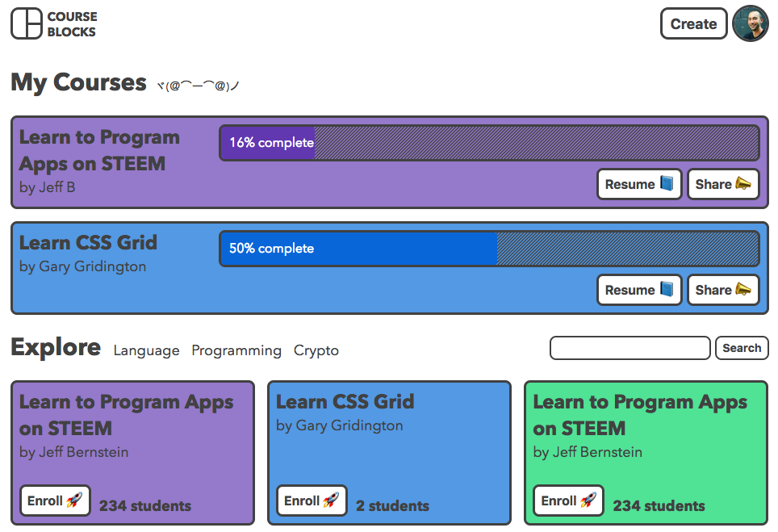Share the Learn CSS Grid course
The height and width of the screenshot is (532, 778).
(x=723, y=290)
